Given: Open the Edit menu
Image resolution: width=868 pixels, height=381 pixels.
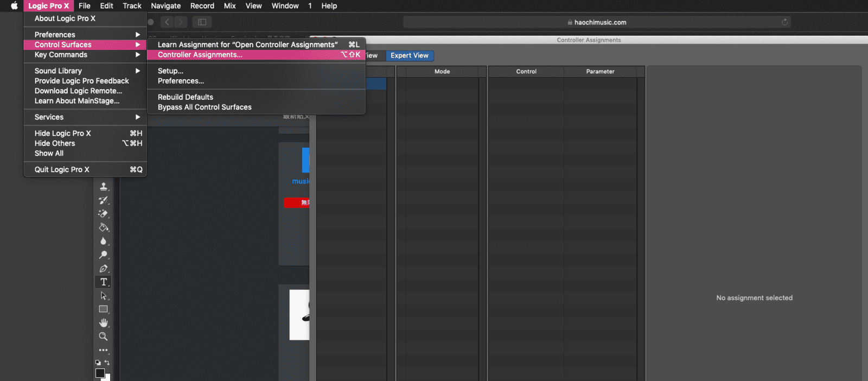Looking at the screenshot, I should coord(106,6).
